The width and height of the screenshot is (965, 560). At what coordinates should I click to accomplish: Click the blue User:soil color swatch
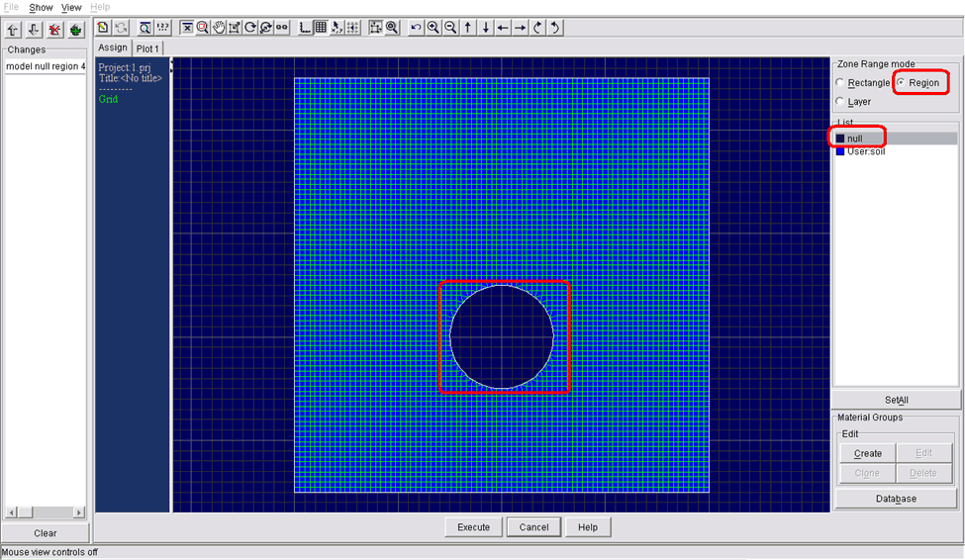[x=840, y=151]
